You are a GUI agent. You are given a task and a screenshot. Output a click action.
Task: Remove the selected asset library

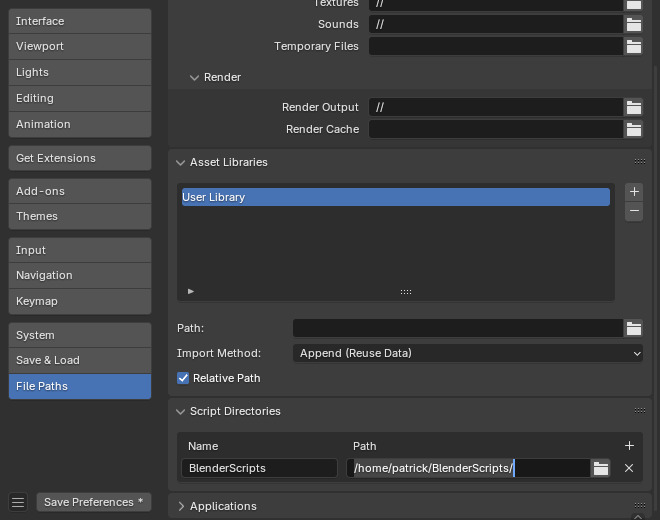[634, 211]
